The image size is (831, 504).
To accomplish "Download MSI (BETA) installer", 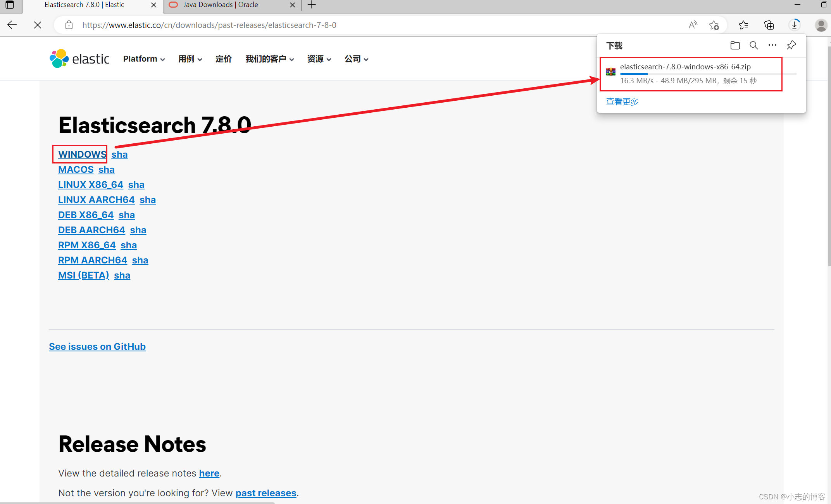I will [x=84, y=275].
